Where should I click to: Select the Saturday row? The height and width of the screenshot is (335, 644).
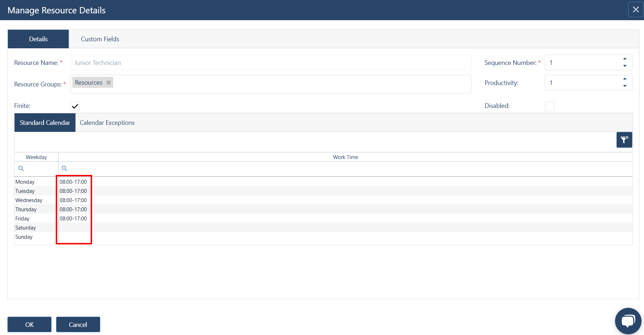click(x=323, y=228)
